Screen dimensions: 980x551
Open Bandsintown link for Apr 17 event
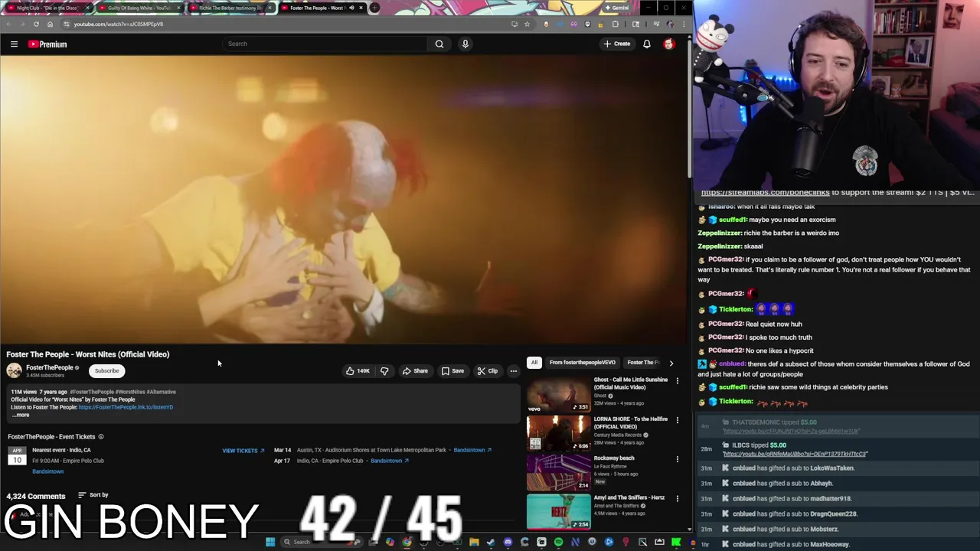[390, 461]
